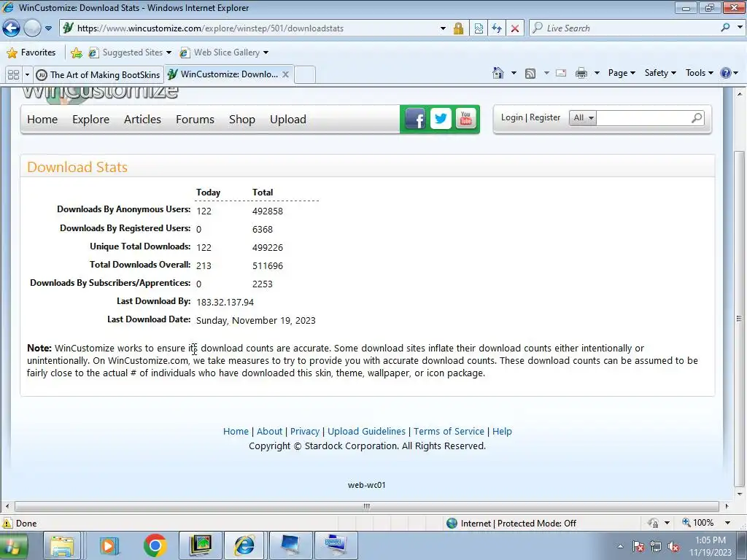This screenshot has height=560, width=747.
Task: Open the All search category dropdown
Action: coord(583,117)
